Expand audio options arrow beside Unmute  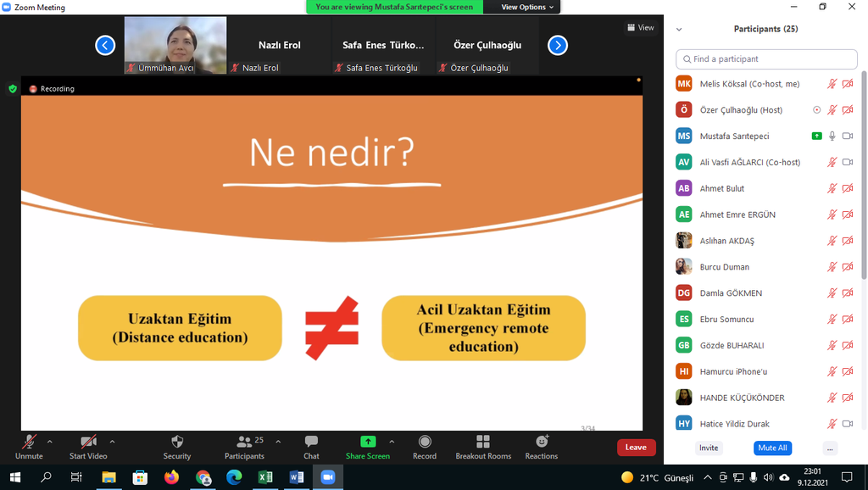(50, 441)
